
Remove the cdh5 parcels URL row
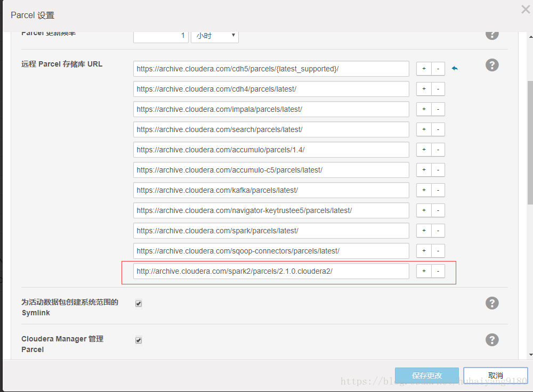click(x=438, y=69)
